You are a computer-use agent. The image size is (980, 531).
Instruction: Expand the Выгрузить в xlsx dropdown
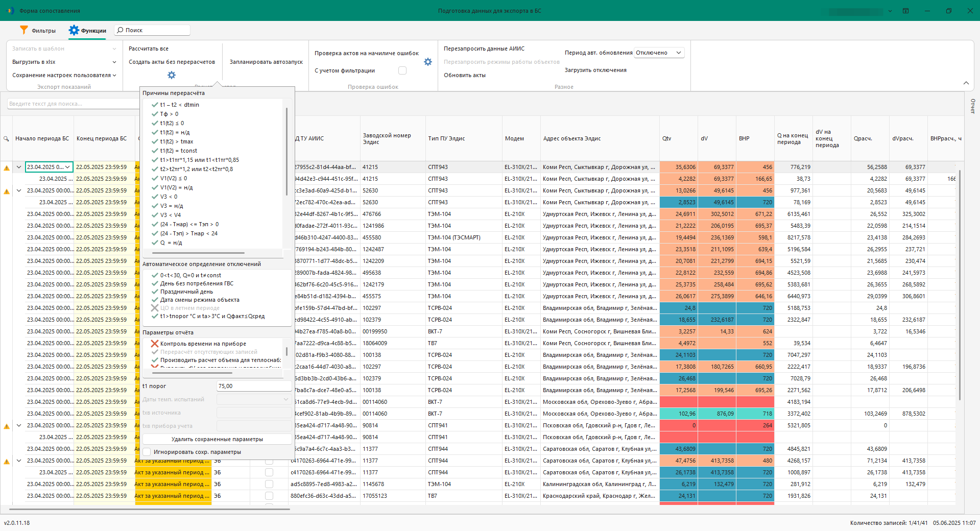click(114, 62)
